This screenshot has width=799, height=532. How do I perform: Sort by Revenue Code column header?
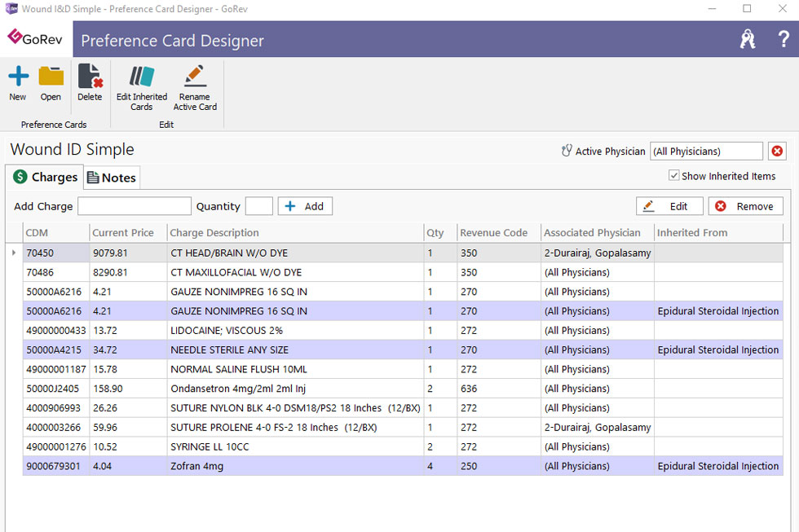(x=499, y=233)
